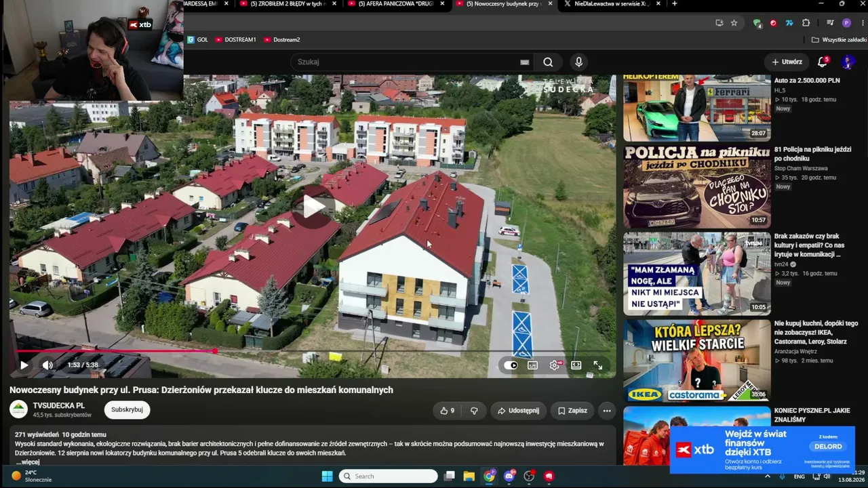Open the Windows Start menu

pyautogui.click(x=327, y=476)
